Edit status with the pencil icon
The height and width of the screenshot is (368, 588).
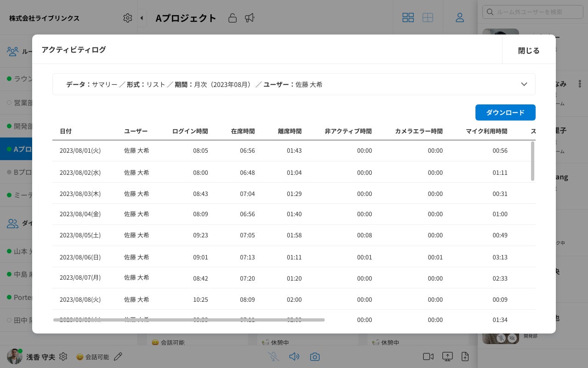118,356
